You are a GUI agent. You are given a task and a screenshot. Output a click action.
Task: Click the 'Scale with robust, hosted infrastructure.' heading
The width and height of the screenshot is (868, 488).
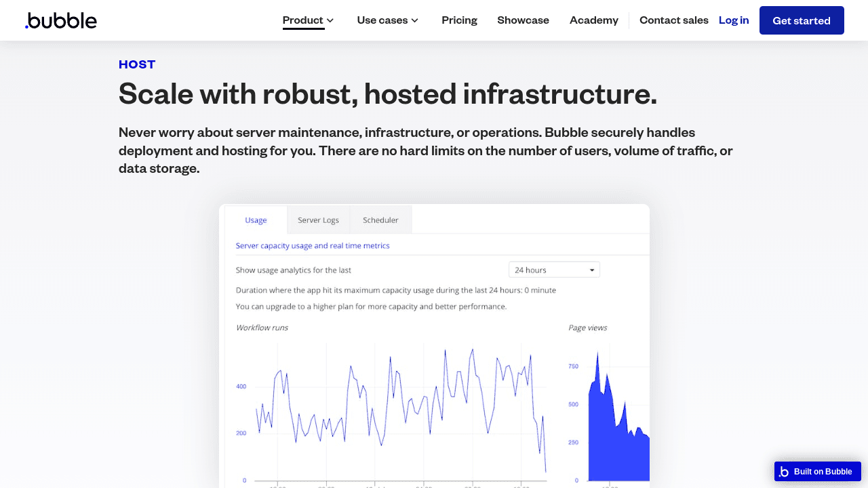tap(388, 94)
